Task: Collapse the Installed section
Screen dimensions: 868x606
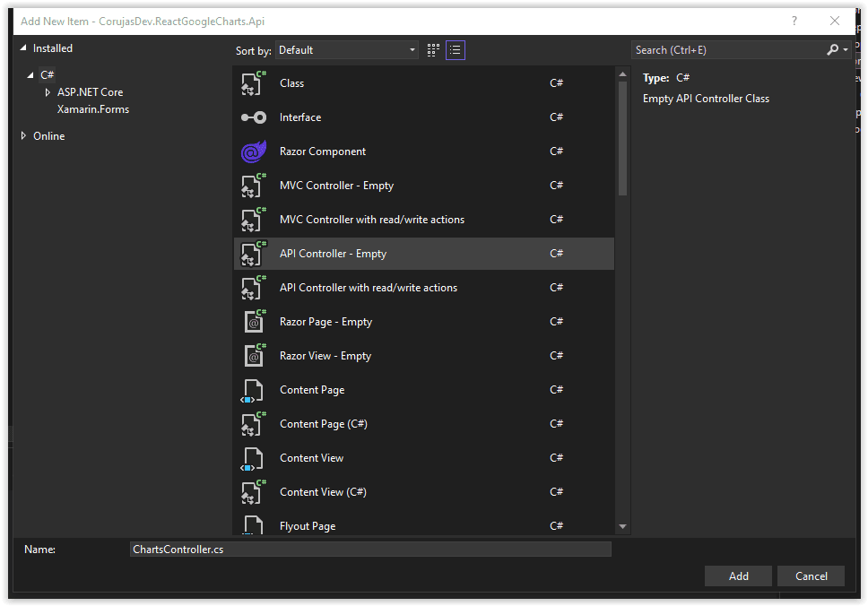Action: point(23,48)
